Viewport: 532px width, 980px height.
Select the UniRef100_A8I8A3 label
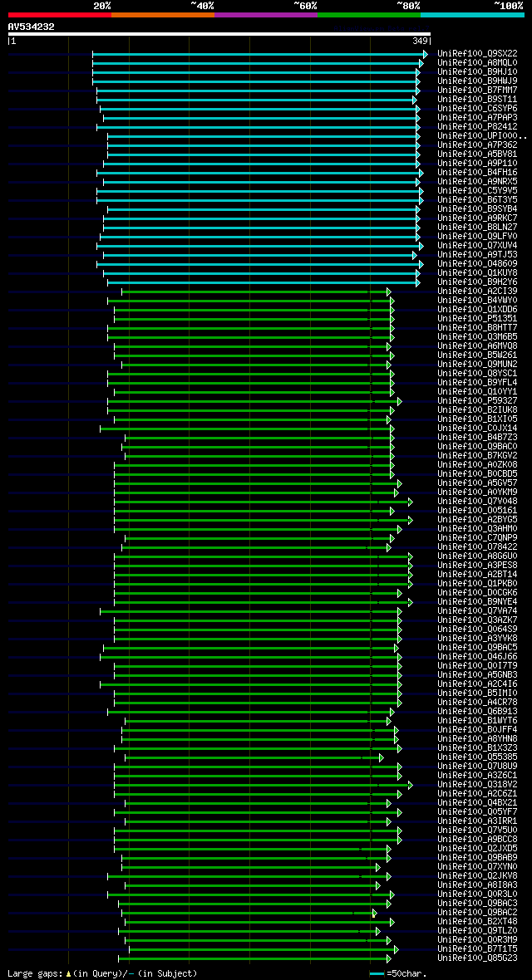[x=477, y=884]
